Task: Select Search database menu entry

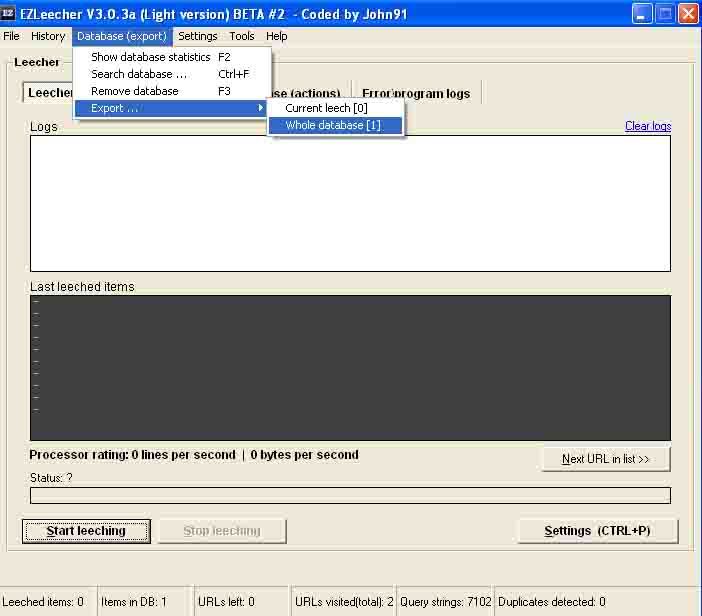Action: 171,74
